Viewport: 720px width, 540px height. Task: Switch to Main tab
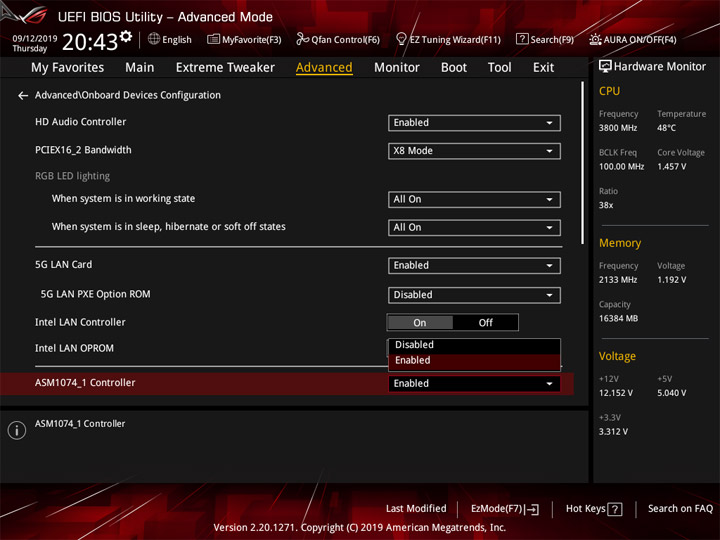pyautogui.click(x=140, y=68)
